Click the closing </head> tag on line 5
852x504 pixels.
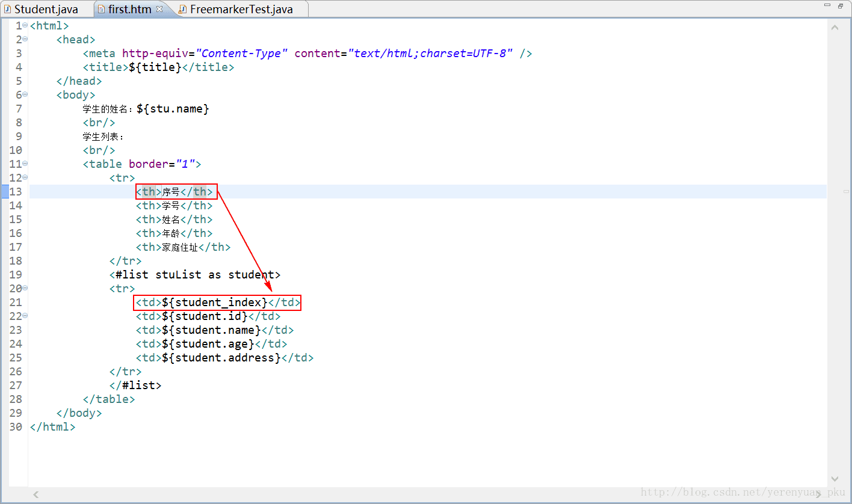(79, 81)
